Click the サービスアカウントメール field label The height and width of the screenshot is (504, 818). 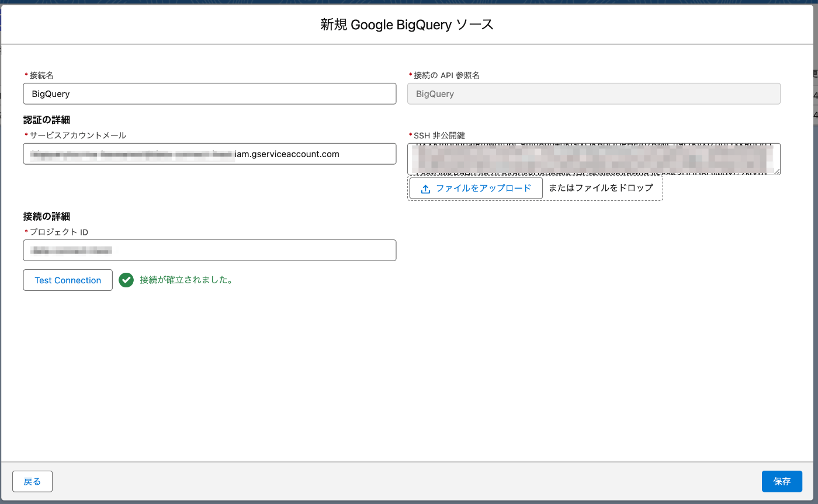[x=78, y=135]
